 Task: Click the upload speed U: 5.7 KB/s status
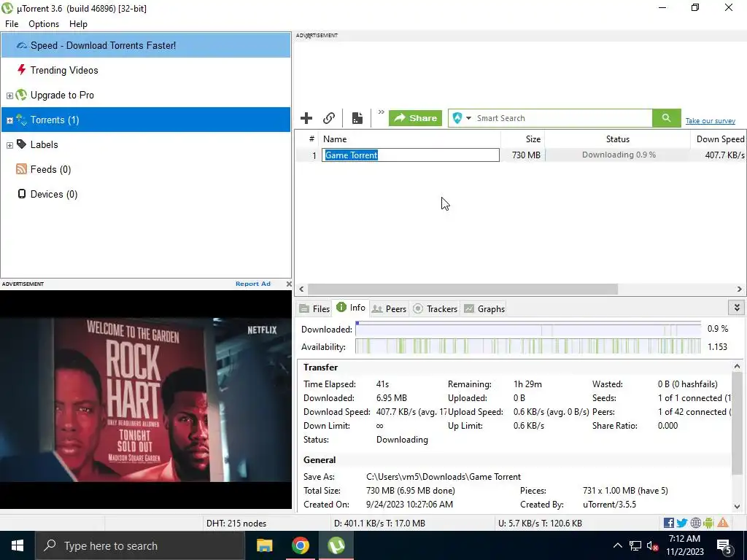(x=540, y=524)
